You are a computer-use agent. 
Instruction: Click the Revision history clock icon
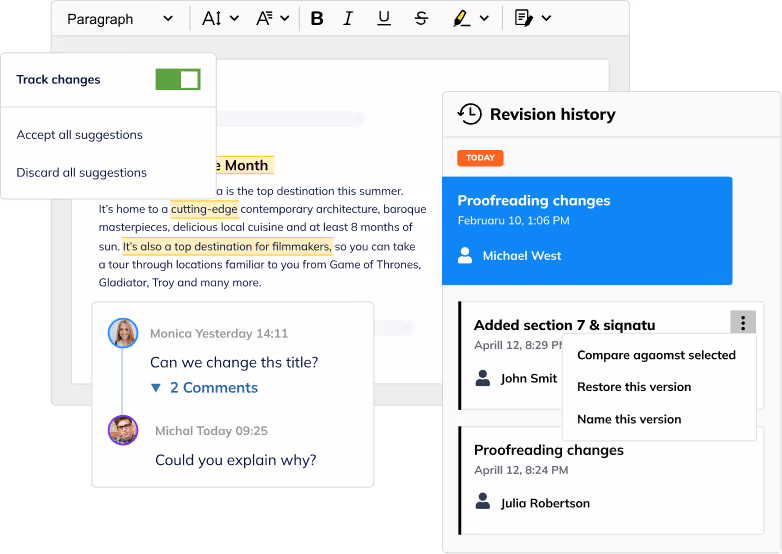(468, 114)
